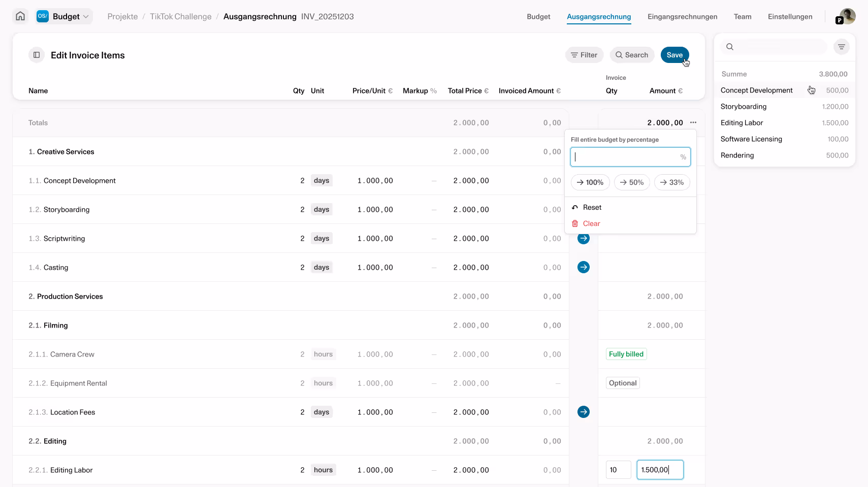Click the transfer arrow next to Casting
This screenshot has width=868, height=487.
(583, 267)
